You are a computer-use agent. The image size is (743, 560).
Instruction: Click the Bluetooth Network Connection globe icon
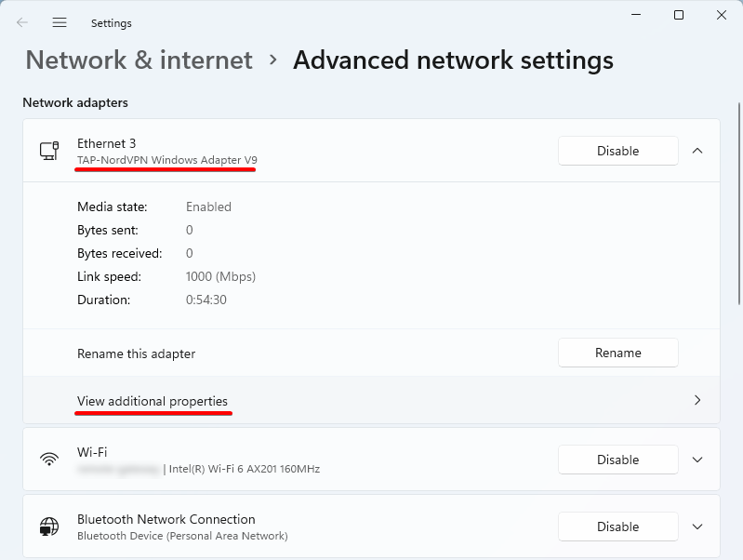49,527
